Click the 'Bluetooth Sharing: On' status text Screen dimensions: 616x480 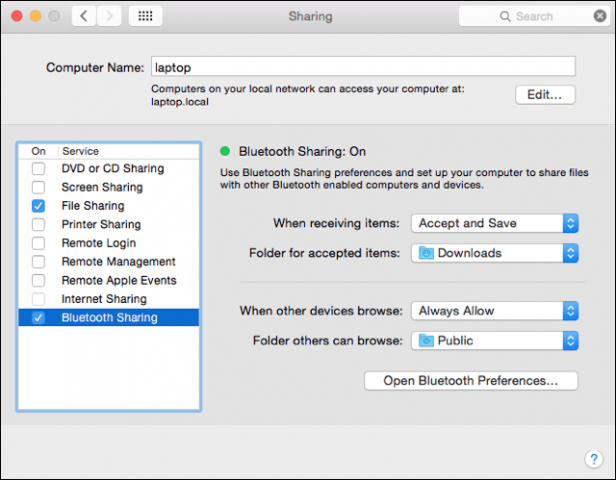point(302,151)
